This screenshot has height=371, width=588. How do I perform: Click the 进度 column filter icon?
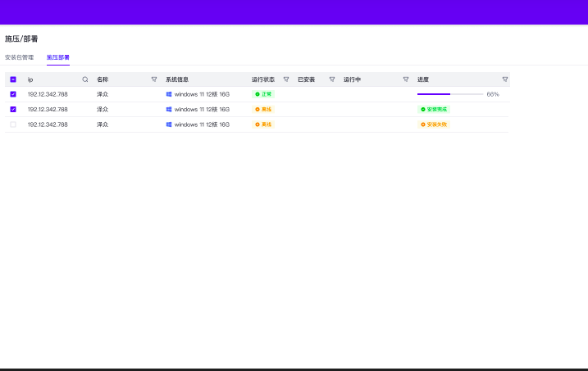coord(505,79)
